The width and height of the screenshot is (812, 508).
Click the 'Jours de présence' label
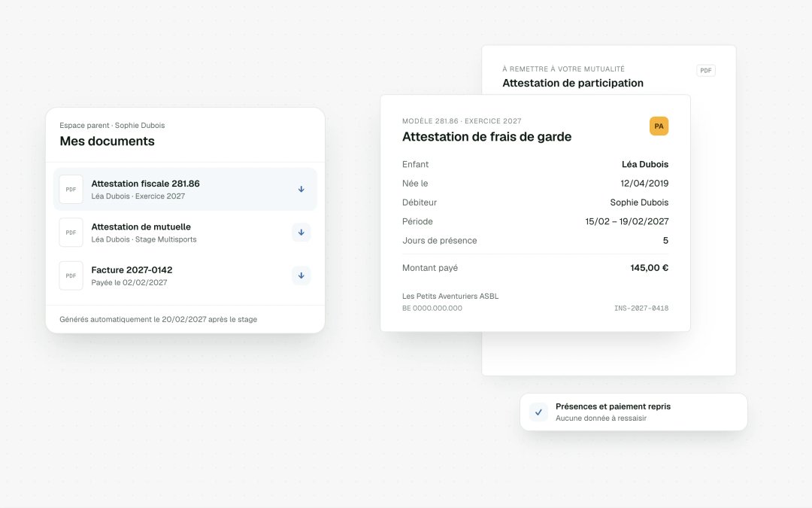point(440,241)
